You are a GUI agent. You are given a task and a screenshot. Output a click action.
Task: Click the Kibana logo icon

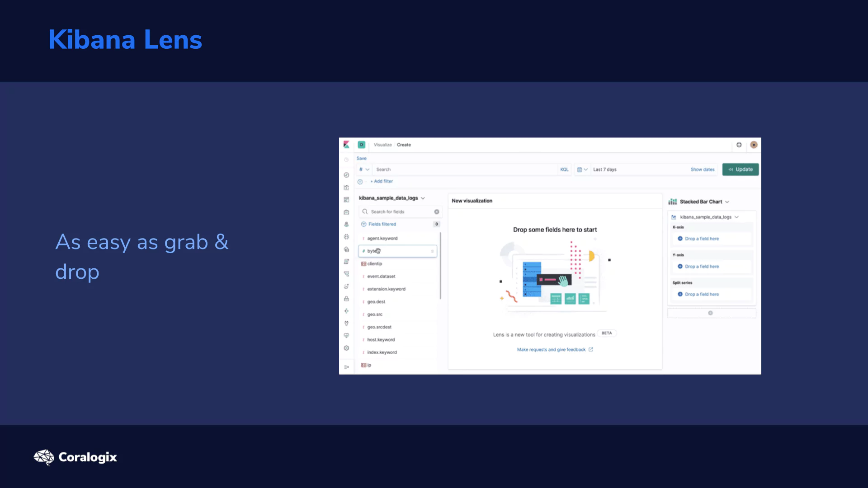click(x=346, y=145)
